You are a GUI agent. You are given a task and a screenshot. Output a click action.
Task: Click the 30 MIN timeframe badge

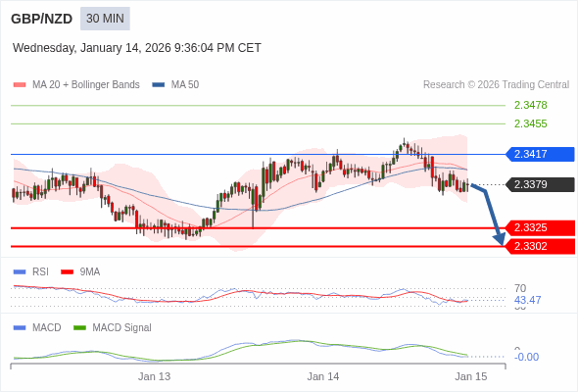(x=105, y=19)
